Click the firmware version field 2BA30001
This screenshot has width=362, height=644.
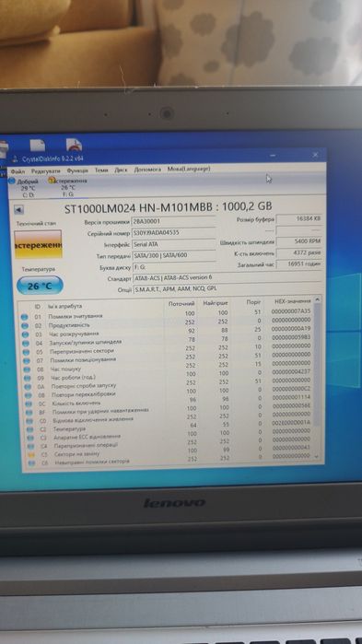tap(173, 221)
